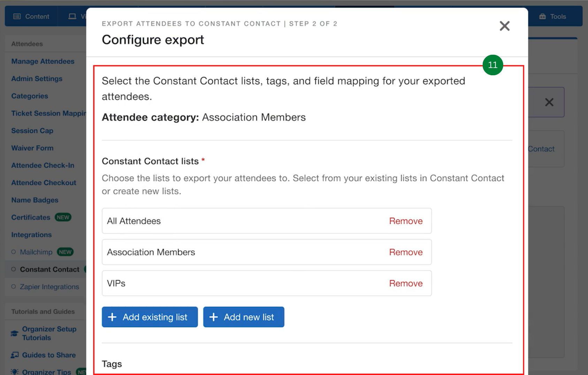Image resolution: width=588 pixels, height=375 pixels.
Task: Click the Attendees sidebar section header
Action: (27, 44)
